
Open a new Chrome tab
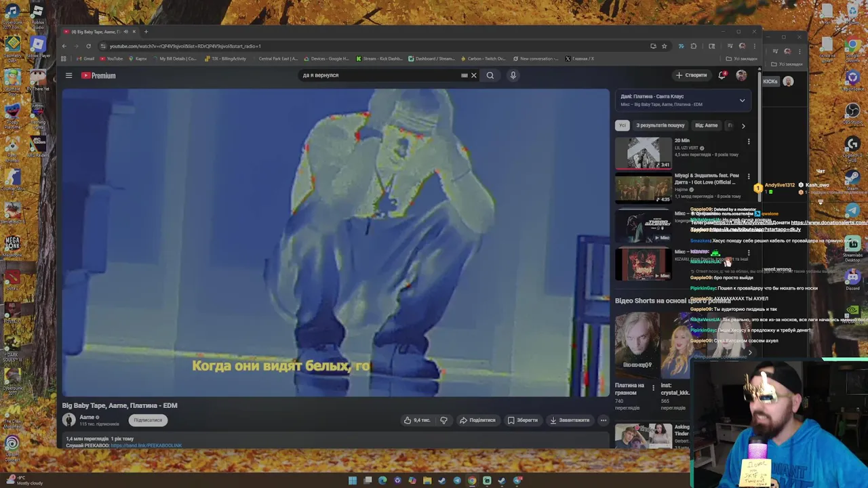point(146,32)
